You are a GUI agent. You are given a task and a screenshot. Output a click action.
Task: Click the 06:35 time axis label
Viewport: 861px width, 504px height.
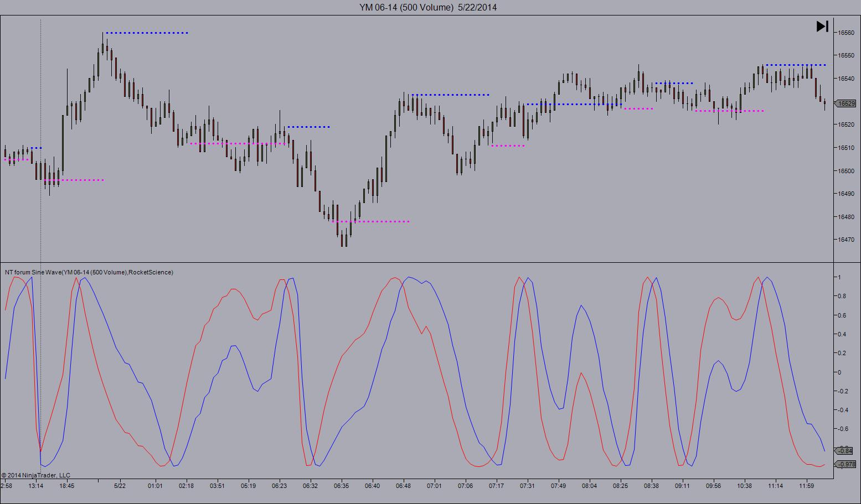coord(341,486)
